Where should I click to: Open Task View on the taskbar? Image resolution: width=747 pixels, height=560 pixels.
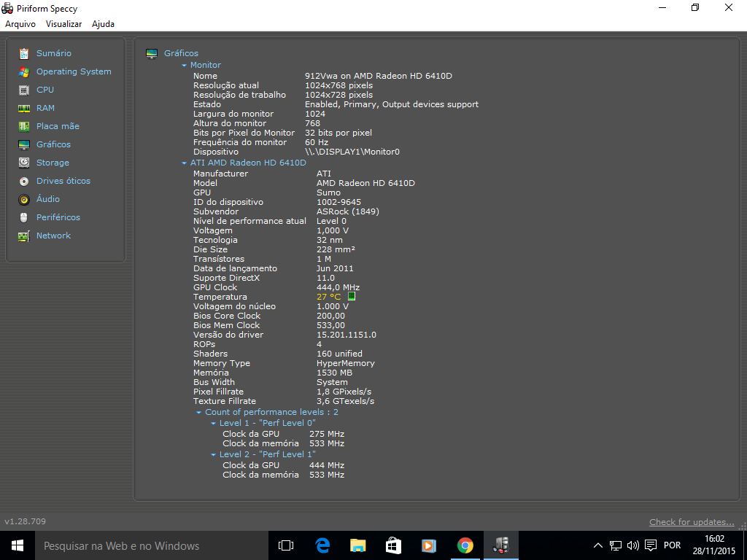(286, 545)
